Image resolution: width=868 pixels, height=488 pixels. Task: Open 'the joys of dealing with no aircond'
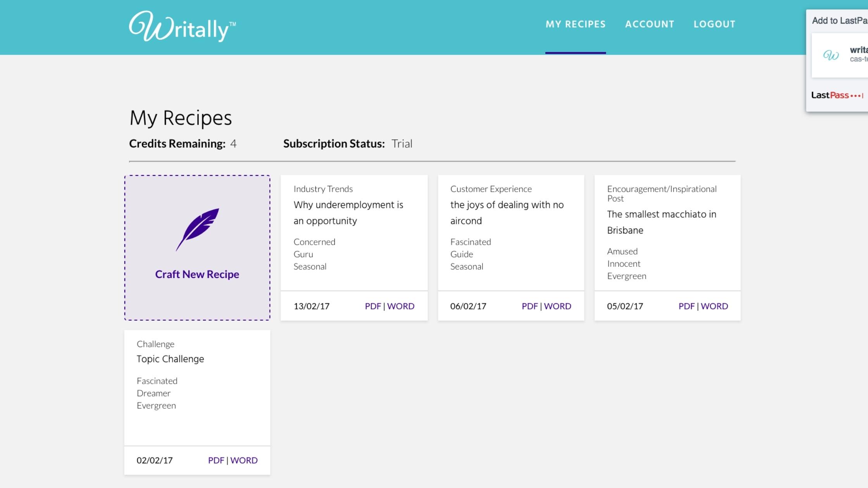click(507, 213)
